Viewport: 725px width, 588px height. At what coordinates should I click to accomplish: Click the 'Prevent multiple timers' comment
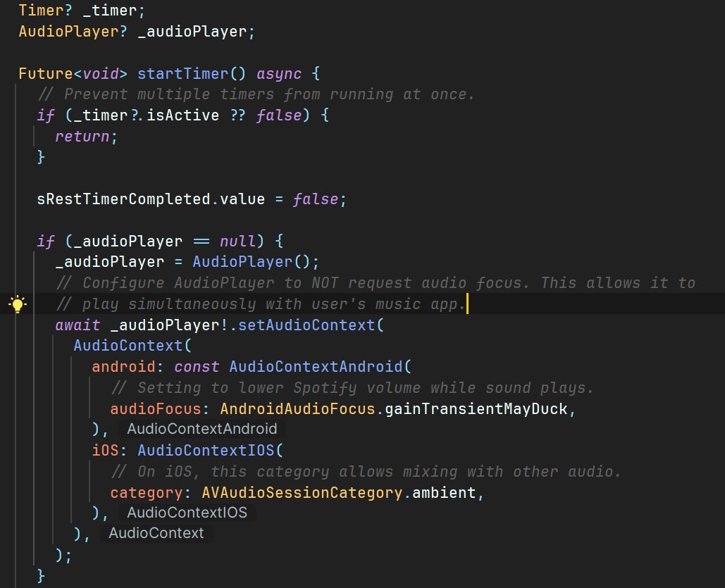256,94
